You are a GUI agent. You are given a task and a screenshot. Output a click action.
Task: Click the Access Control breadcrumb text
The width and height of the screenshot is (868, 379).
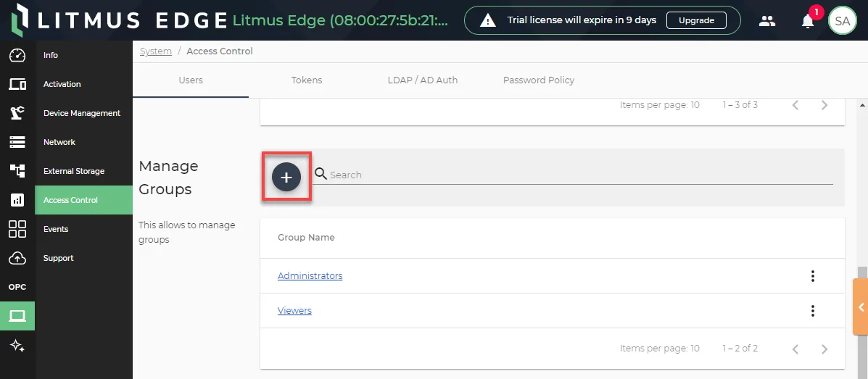220,51
